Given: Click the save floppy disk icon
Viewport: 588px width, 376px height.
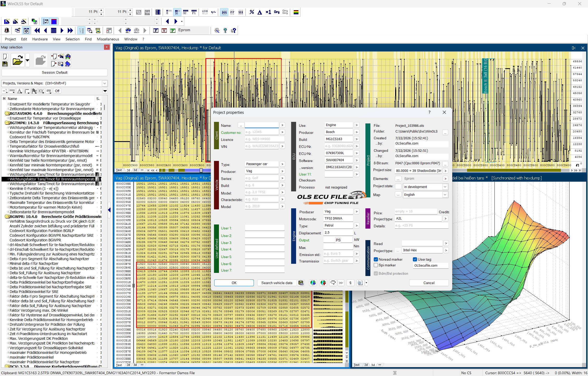Looking at the screenshot, I should click(x=5, y=64).
